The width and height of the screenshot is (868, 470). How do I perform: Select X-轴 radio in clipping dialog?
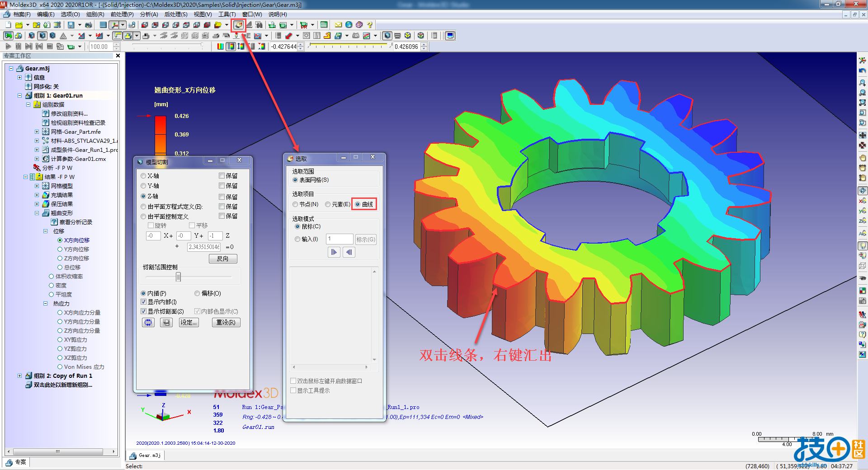pos(143,176)
